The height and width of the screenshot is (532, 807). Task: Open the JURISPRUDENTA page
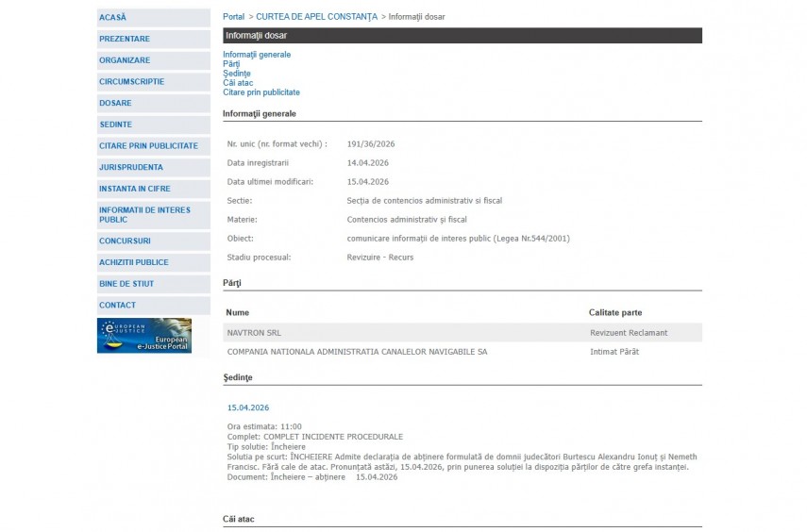tap(130, 167)
